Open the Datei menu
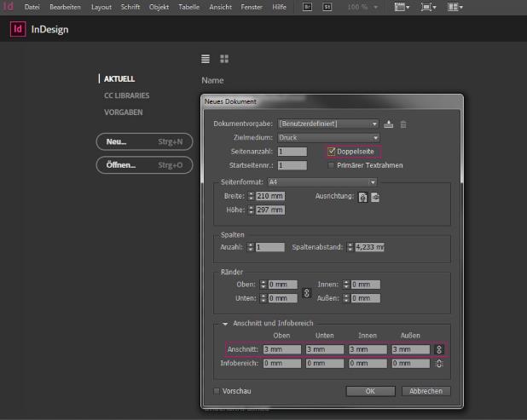This screenshot has height=420, width=527. tap(32, 7)
